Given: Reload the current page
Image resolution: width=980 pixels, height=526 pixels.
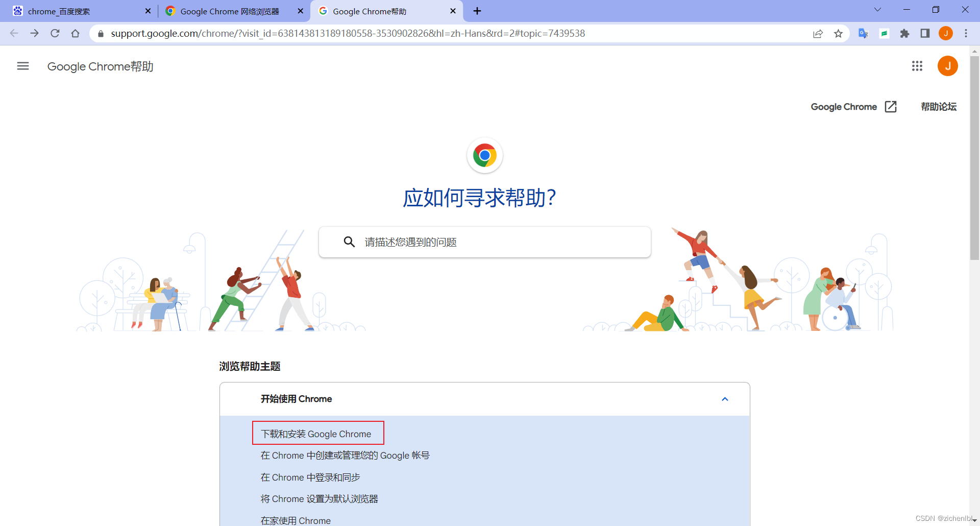Looking at the screenshot, I should coord(55,33).
